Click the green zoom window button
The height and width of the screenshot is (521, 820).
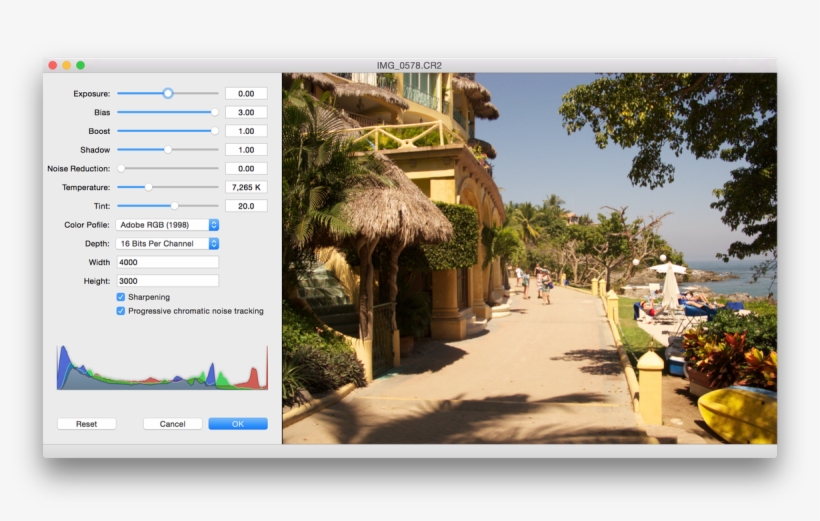click(x=81, y=65)
